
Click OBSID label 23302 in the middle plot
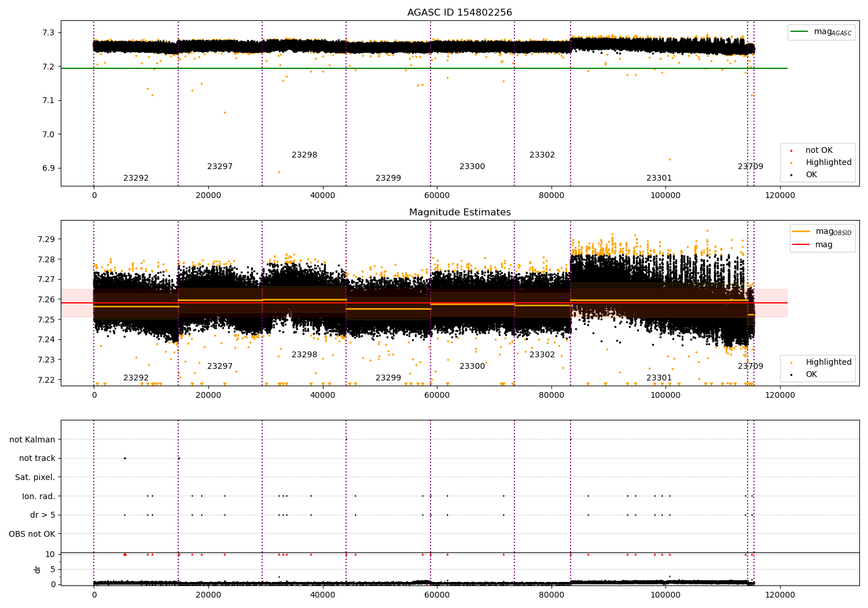pos(542,355)
